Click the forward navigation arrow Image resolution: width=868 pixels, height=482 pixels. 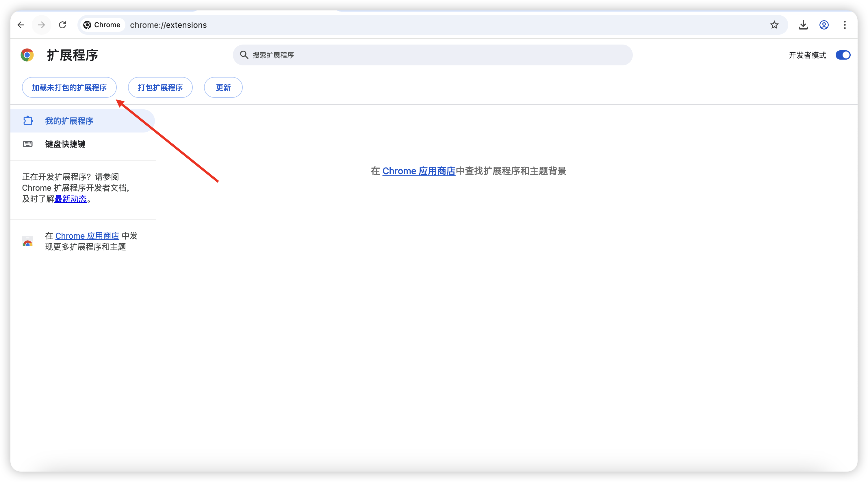(x=41, y=25)
